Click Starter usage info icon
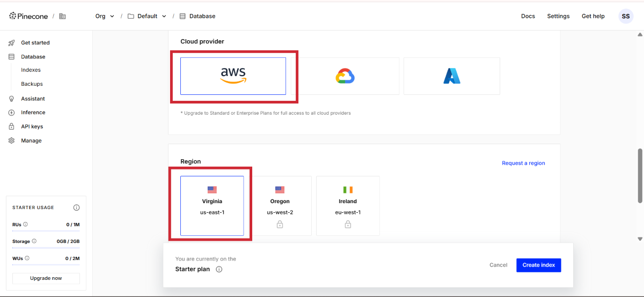The height and width of the screenshot is (297, 644). 76,207
